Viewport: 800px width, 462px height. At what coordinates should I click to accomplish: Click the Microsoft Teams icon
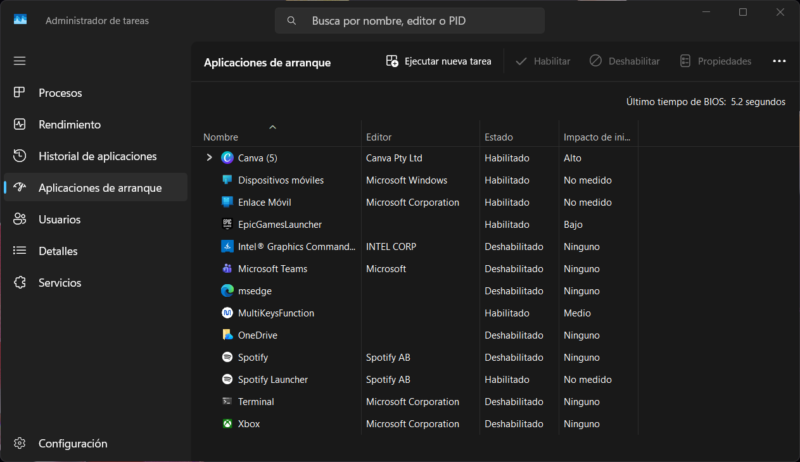(x=227, y=268)
